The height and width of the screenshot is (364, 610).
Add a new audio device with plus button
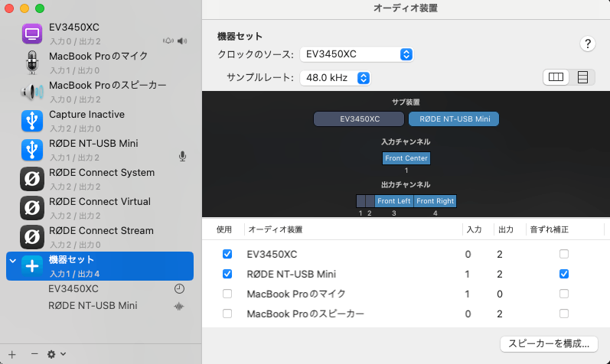[x=12, y=354]
